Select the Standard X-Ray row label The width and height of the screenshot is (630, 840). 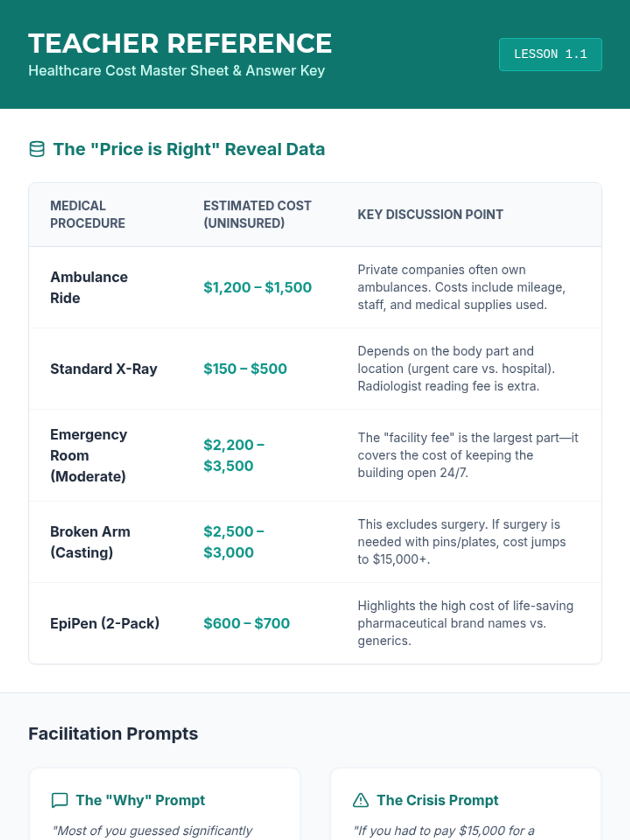(x=103, y=369)
